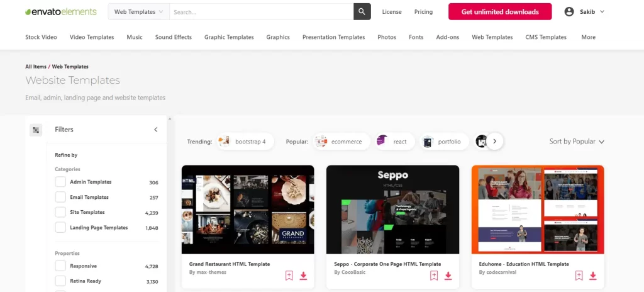Check the Landing Page Templates checkbox
644x292 pixels.
(x=60, y=228)
